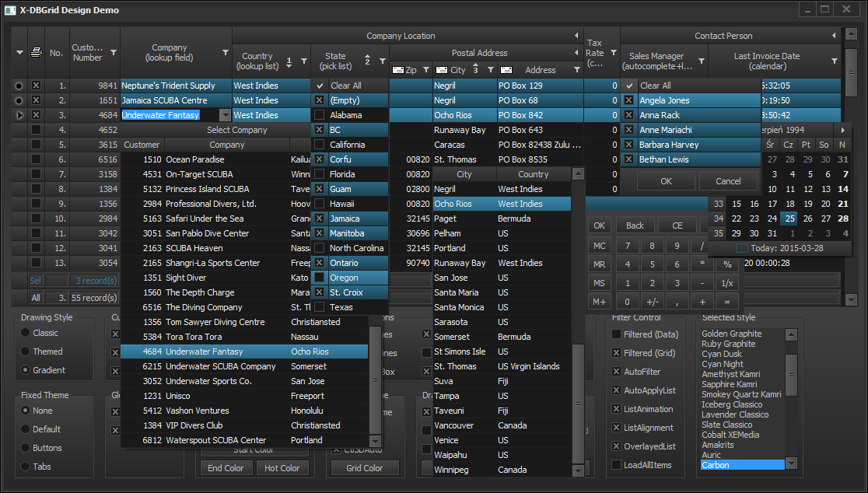Open the grid menu arrow in top-left header

click(19, 53)
